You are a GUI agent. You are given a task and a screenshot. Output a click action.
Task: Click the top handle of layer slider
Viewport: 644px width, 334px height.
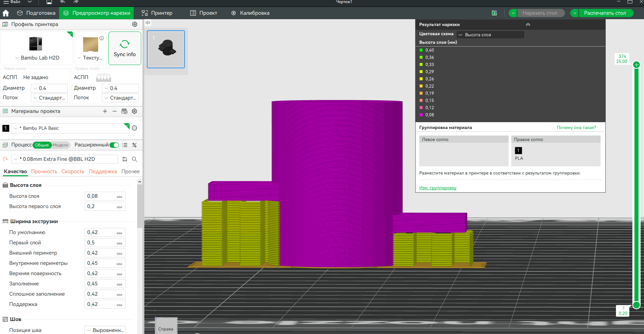pos(636,65)
